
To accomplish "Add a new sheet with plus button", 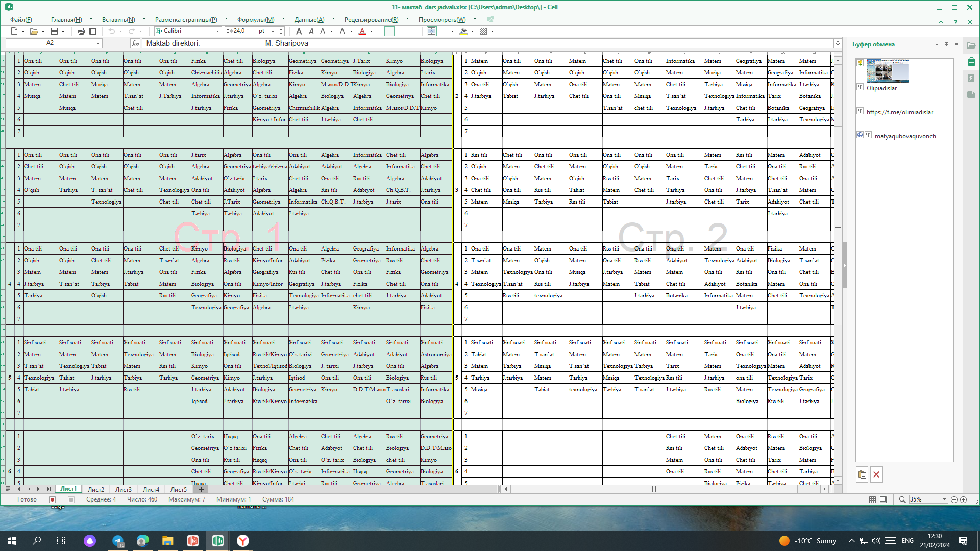I will (x=201, y=489).
